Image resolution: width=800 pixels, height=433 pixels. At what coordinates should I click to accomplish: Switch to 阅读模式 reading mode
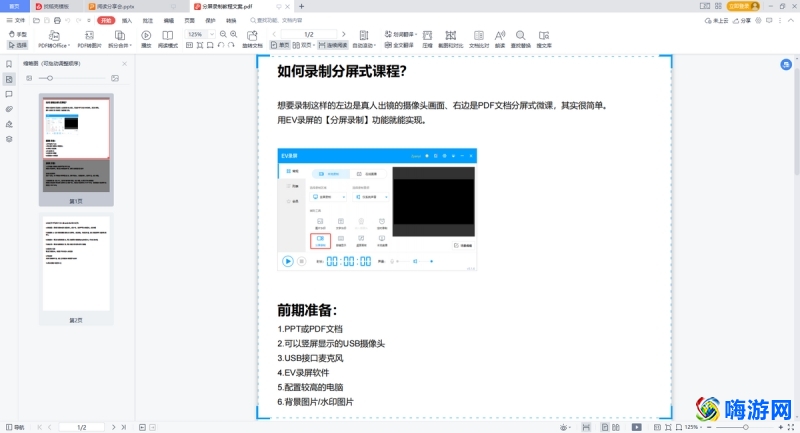(x=167, y=39)
